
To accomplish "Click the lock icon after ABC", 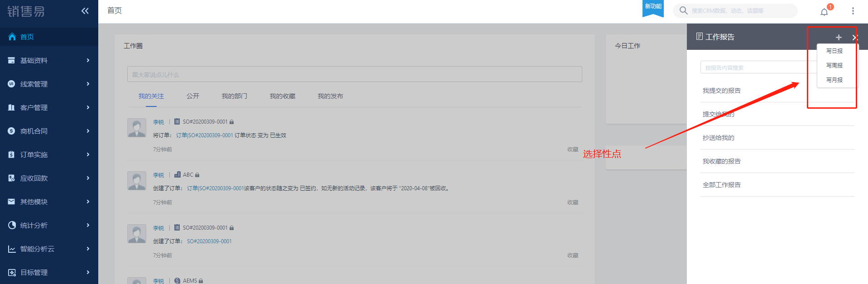I will coord(197,175).
